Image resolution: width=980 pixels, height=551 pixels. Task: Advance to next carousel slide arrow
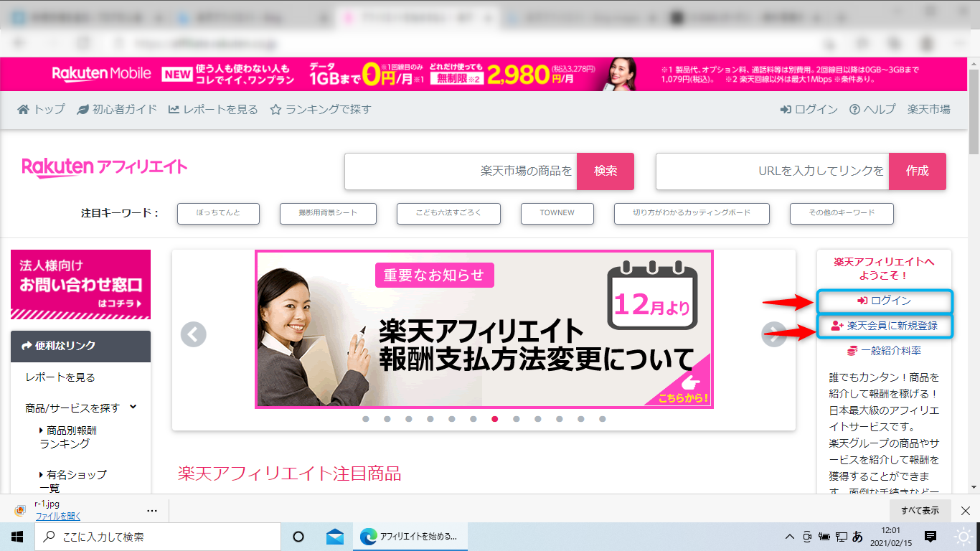click(773, 334)
